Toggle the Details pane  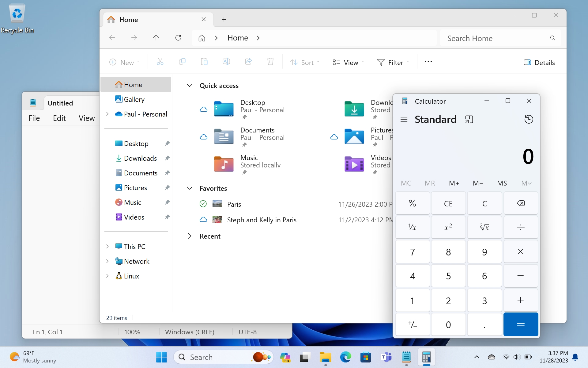[x=539, y=63]
